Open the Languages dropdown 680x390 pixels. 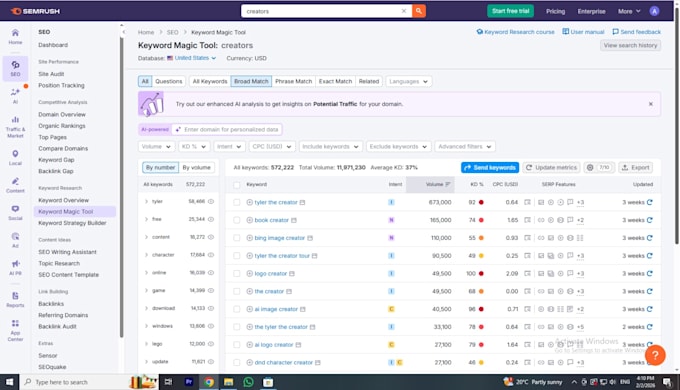409,82
